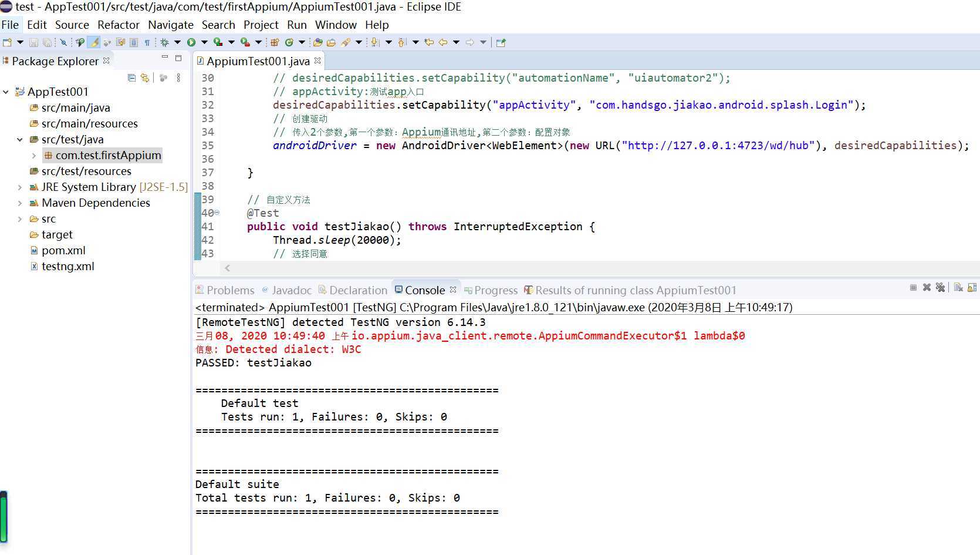Switch to the Problems tab
The image size is (980, 555).
click(225, 290)
